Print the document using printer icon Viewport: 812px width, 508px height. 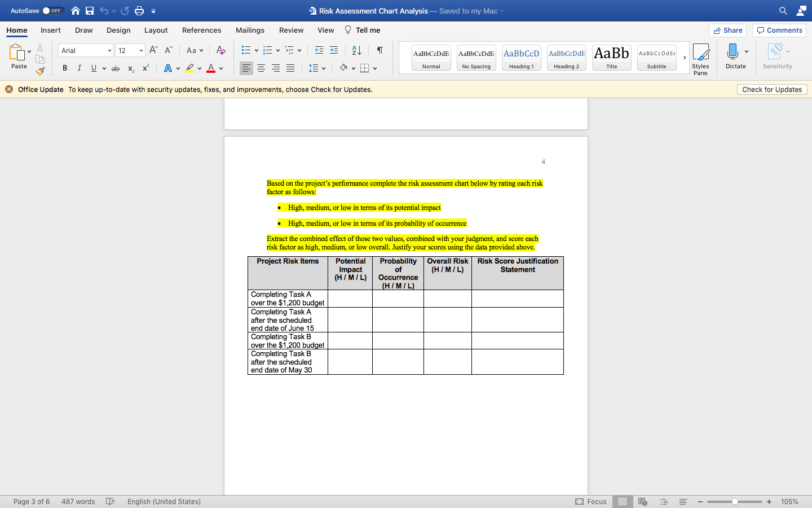(139, 11)
